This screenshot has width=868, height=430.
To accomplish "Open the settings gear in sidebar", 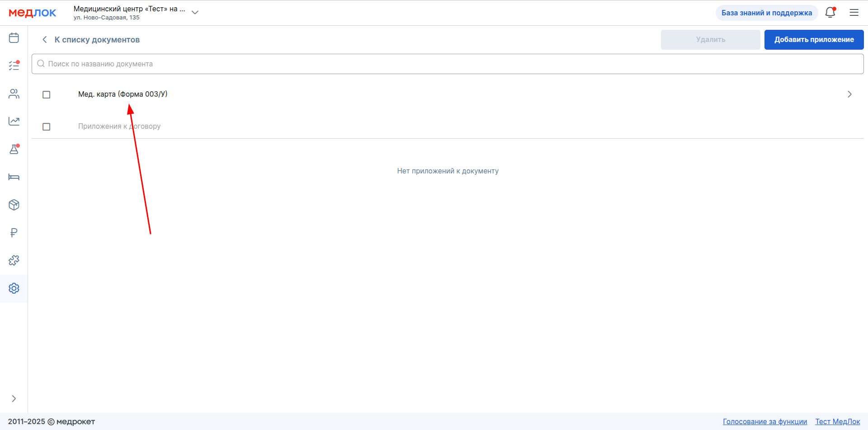I will 14,288.
